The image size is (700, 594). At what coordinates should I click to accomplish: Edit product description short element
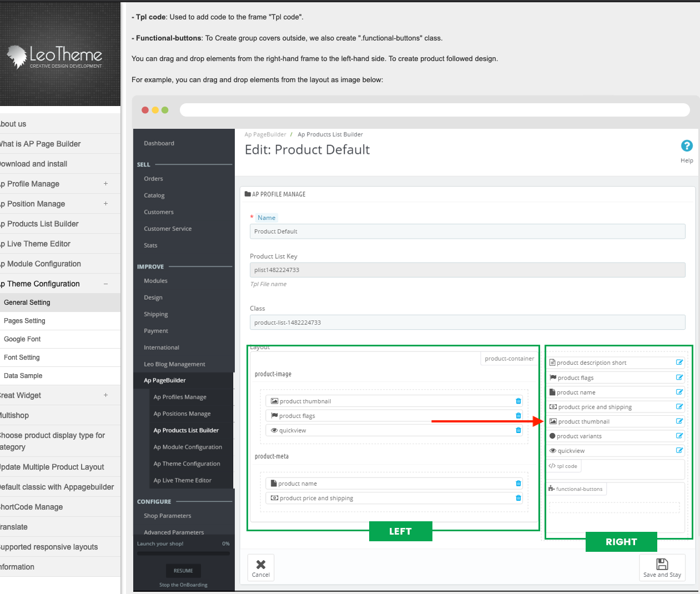tap(679, 363)
